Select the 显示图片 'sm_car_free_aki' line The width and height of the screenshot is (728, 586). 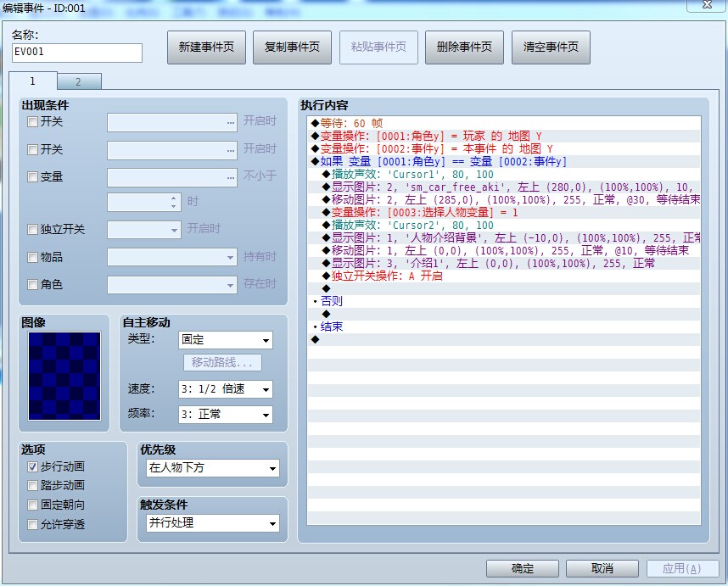[504, 187]
